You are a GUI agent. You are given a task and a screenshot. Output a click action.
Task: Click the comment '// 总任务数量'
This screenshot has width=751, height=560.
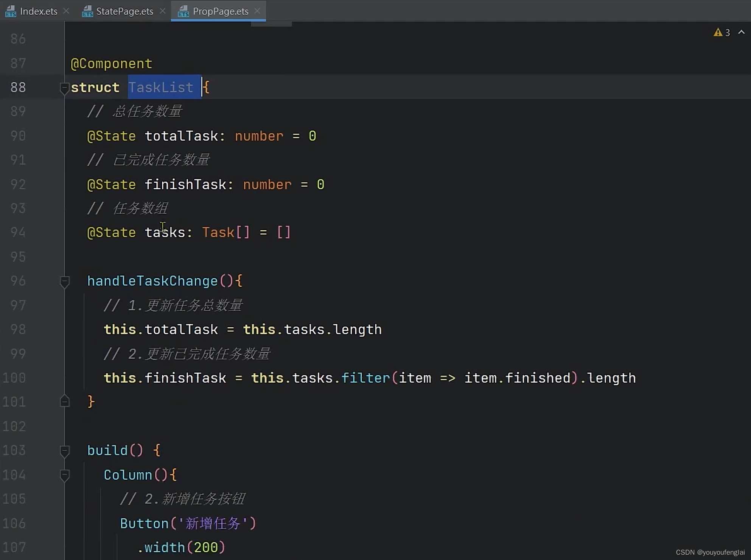[135, 112]
